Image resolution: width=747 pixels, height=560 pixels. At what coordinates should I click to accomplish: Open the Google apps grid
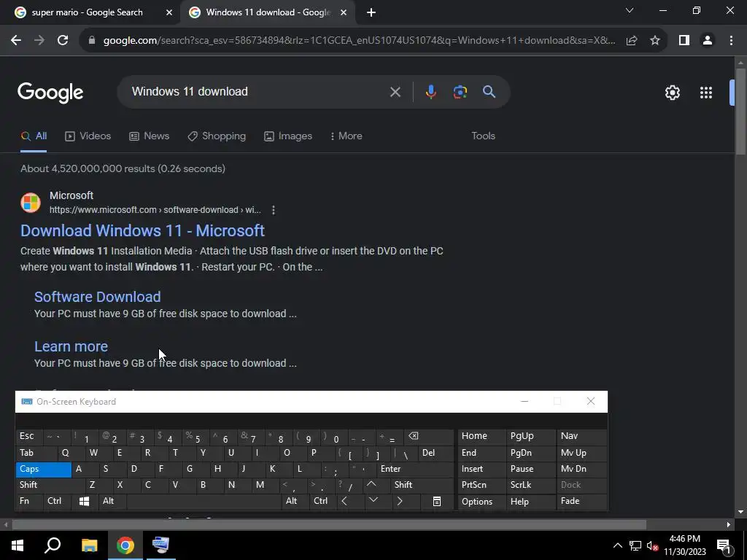pos(706,93)
